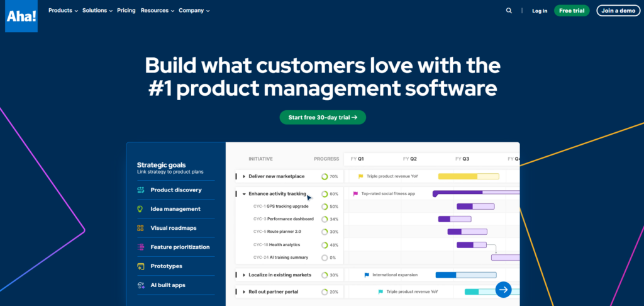This screenshot has height=306, width=644.
Task: Click the 0% progress ring for AI training summary
Action: coord(325,258)
